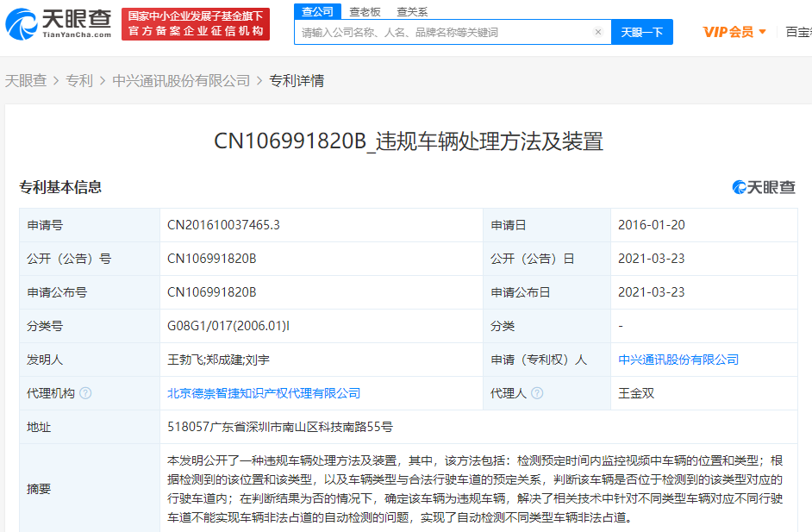This screenshot has width=812, height=532.
Task: Open agency link 北京德崇智捷知识产权代理有限公司
Action: click(x=264, y=393)
